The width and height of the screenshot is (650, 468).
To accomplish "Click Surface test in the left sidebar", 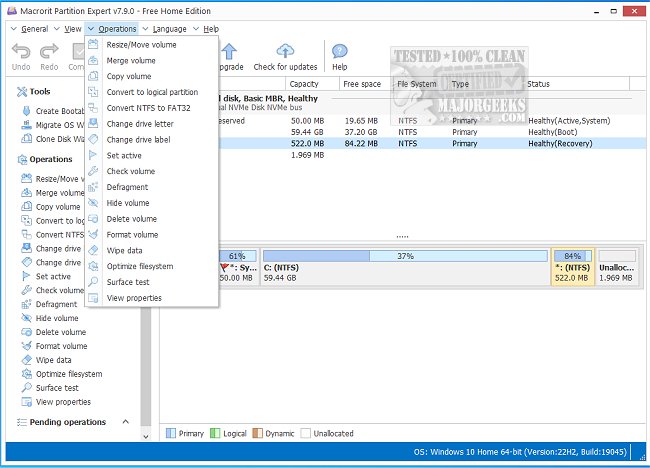I will coord(57,388).
